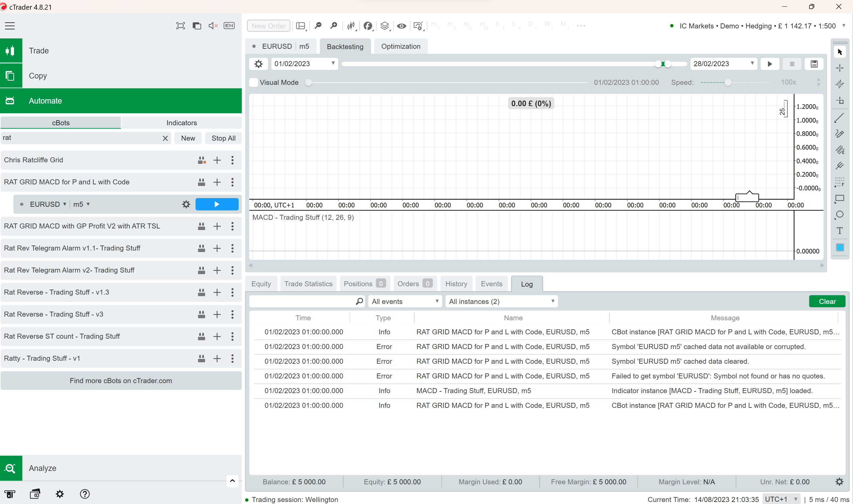This screenshot has width=853, height=504.
Task: Click the New Order button
Action: [x=268, y=26]
